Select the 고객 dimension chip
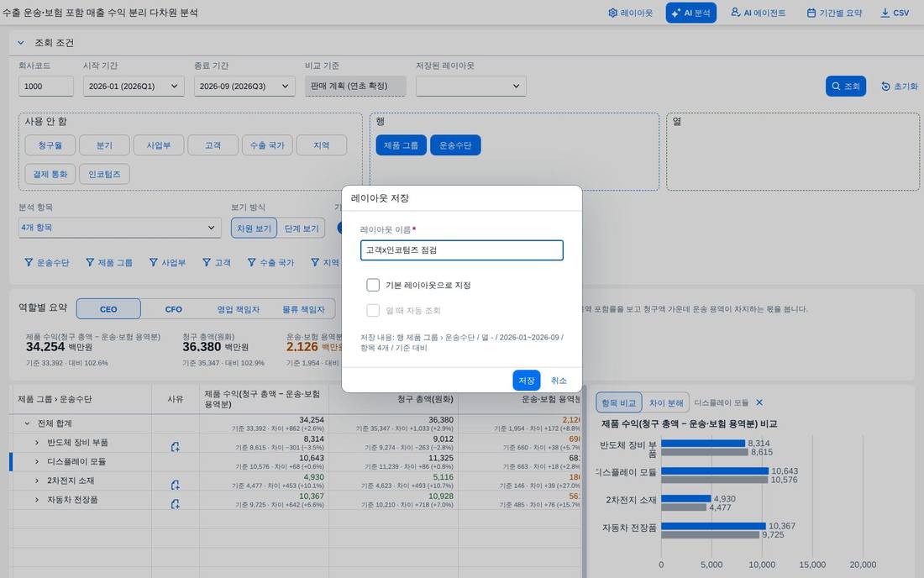 [x=213, y=145]
